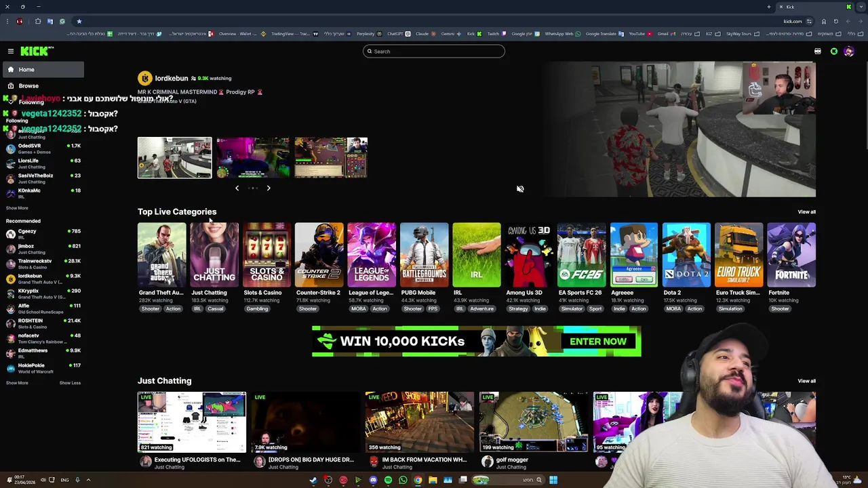Click the FPS tag under PUBG Mobile

[433, 309]
